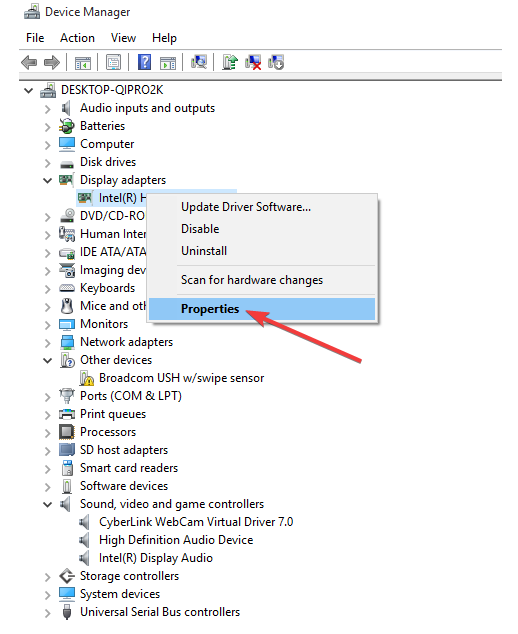The height and width of the screenshot is (634, 518).
Task: Open the View menu
Action: 123,38
